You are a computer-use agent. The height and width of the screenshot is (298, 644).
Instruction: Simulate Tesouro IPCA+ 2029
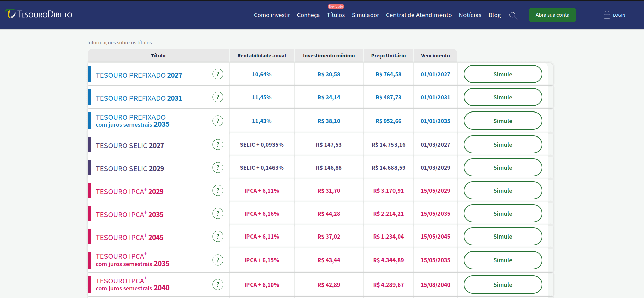click(503, 190)
